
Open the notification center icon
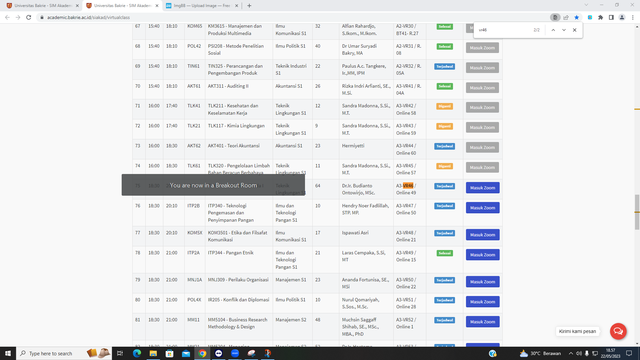pos(629,353)
